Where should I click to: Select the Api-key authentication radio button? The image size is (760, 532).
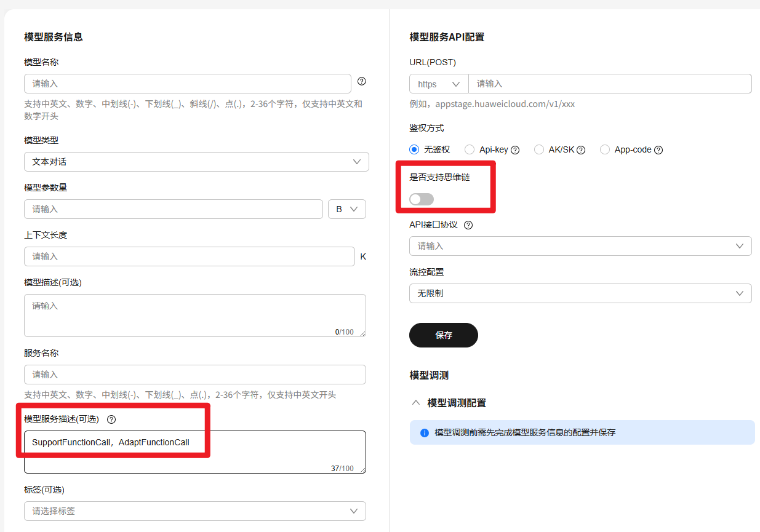click(470, 149)
